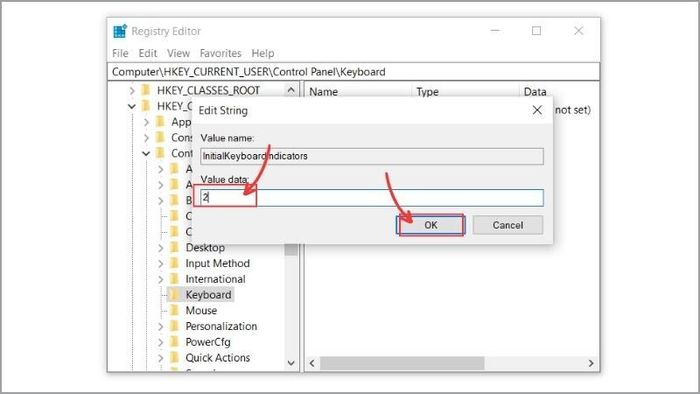Click the International folder icon
The width and height of the screenshot is (700, 394).
point(175,279)
